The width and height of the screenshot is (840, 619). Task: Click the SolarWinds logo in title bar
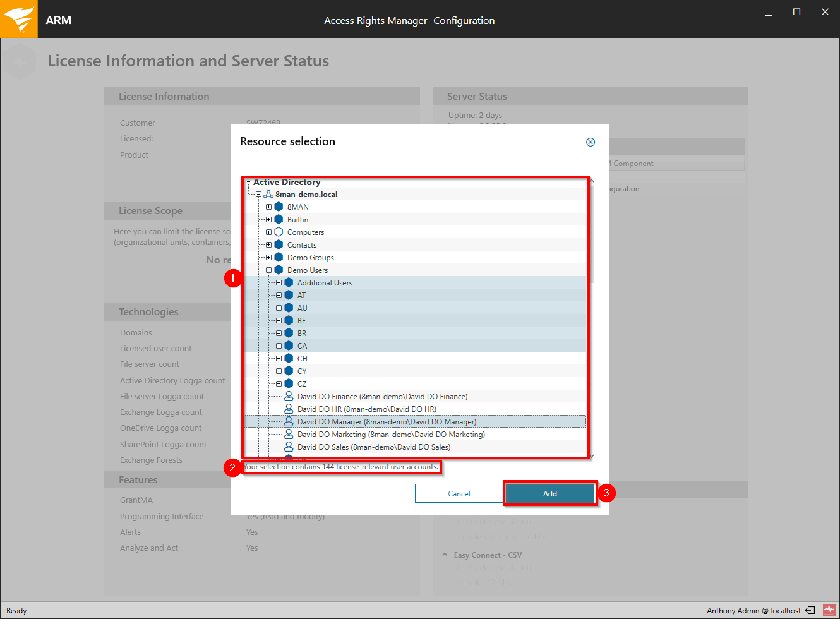pyautogui.click(x=19, y=19)
